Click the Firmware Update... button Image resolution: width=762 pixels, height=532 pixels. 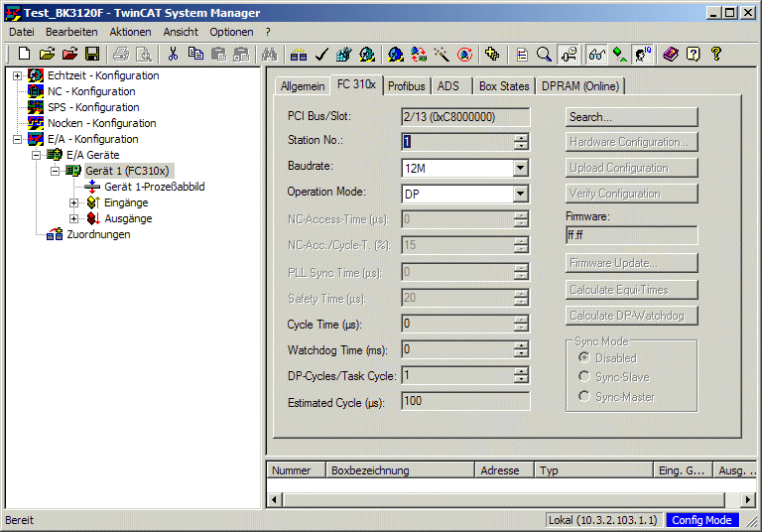[x=632, y=263]
